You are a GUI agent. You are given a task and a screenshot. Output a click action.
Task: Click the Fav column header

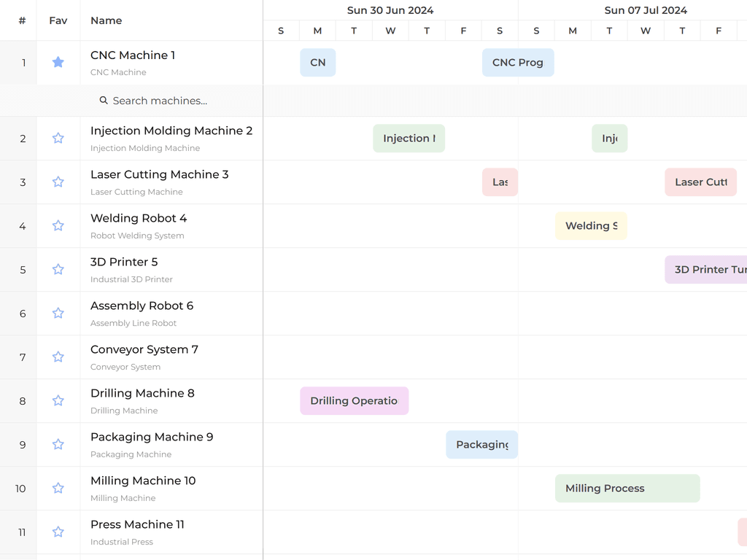pos(58,20)
